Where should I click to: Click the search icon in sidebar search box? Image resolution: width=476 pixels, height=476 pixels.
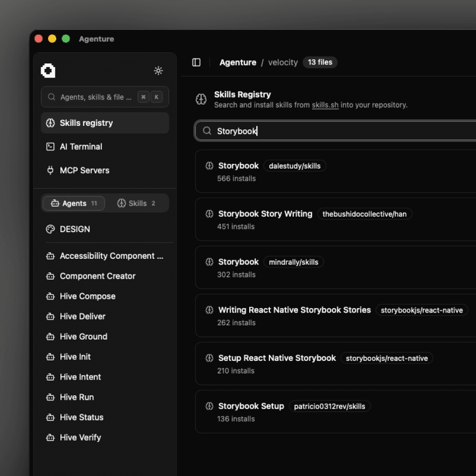[52, 97]
